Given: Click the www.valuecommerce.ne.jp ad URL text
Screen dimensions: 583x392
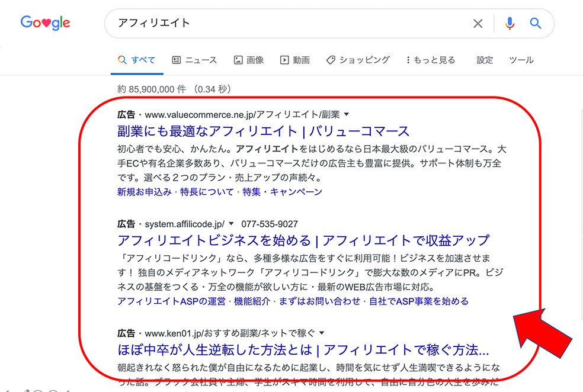Looking at the screenshot, I should pyautogui.click(x=242, y=114).
